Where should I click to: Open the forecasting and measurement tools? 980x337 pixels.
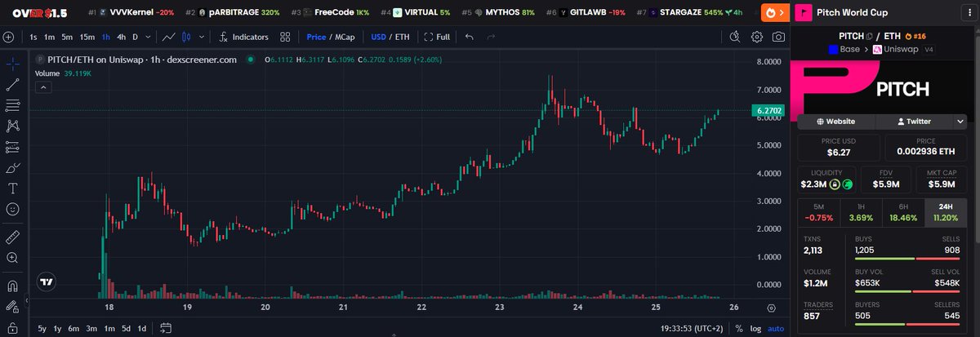12,147
